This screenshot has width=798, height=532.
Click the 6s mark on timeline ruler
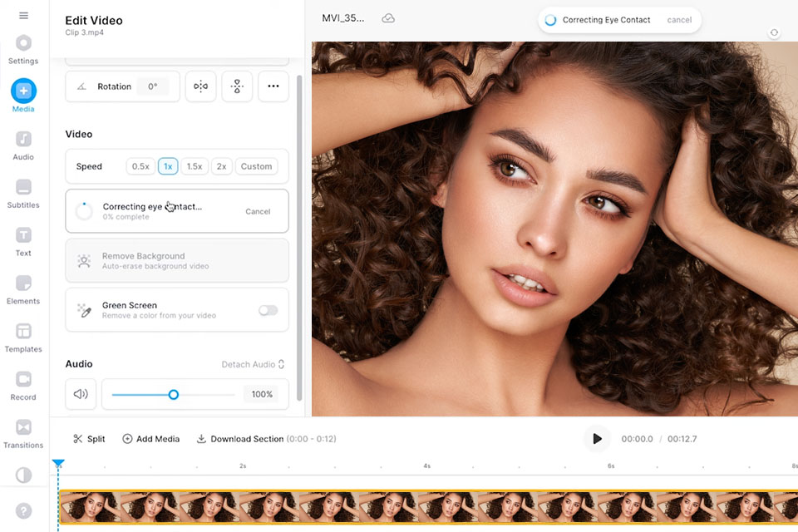(x=611, y=465)
